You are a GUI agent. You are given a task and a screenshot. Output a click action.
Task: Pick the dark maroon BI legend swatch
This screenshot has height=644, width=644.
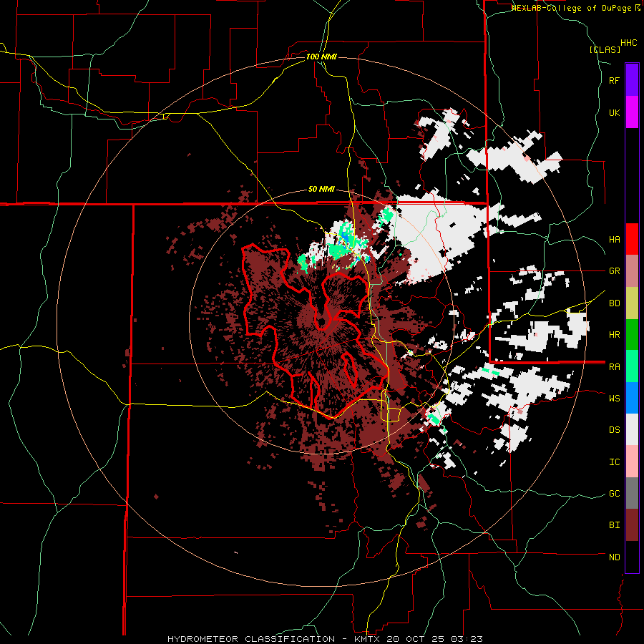(632, 525)
